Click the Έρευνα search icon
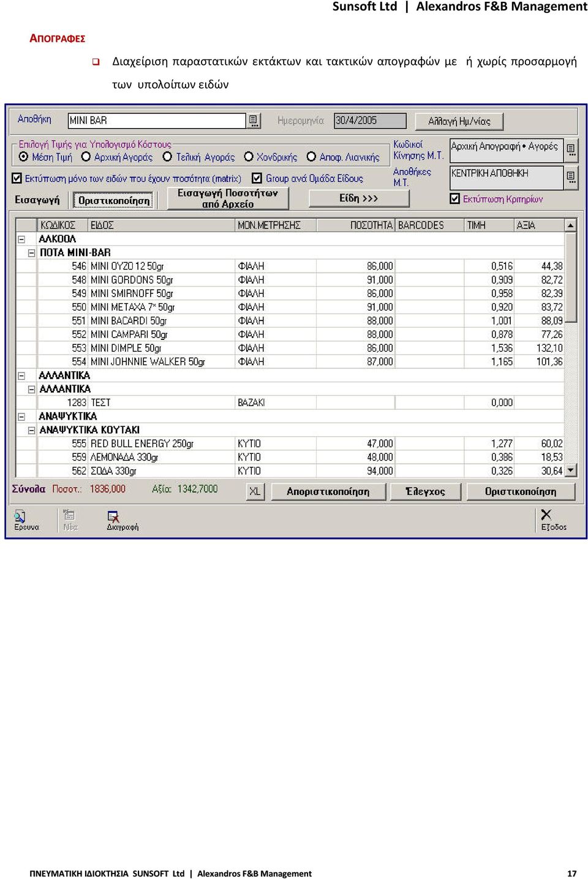The width and height of the screenshot is (588, 879). [20, 516]
